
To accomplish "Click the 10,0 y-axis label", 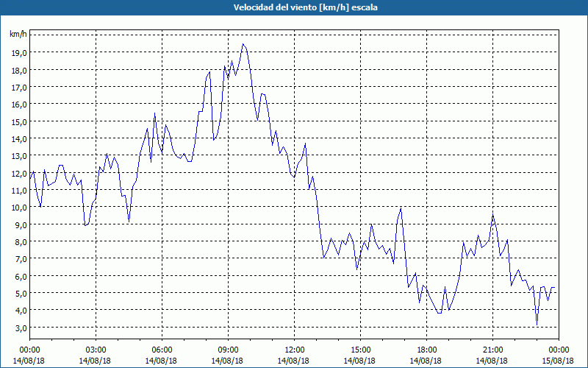I will point(20,208).
